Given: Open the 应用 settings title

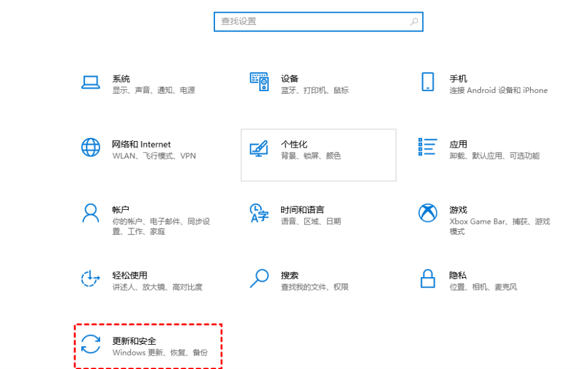Looking at the screenshot, I should tap(458, 144).
